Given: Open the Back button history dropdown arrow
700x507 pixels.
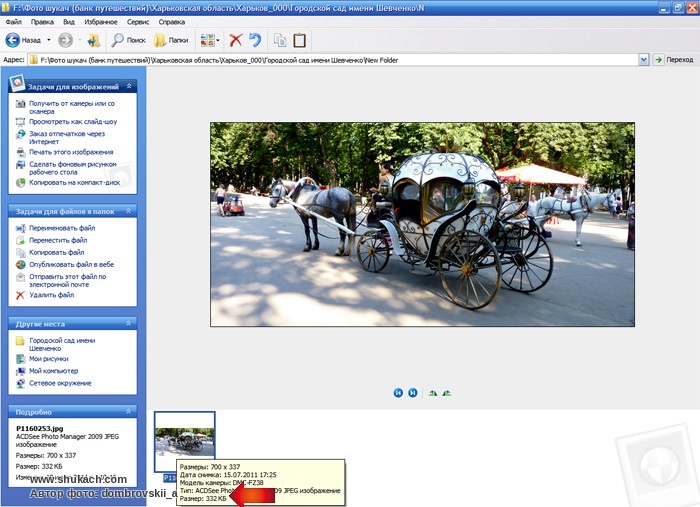Looking at the screenshot, I should pos(49,40).
